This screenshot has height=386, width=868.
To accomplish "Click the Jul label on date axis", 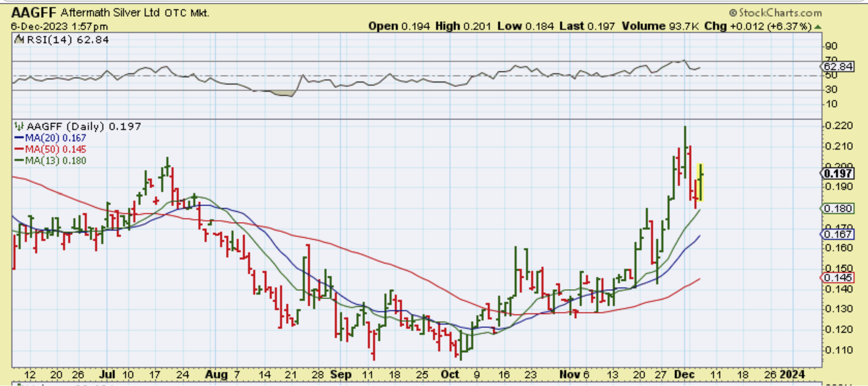I will 108,374.
